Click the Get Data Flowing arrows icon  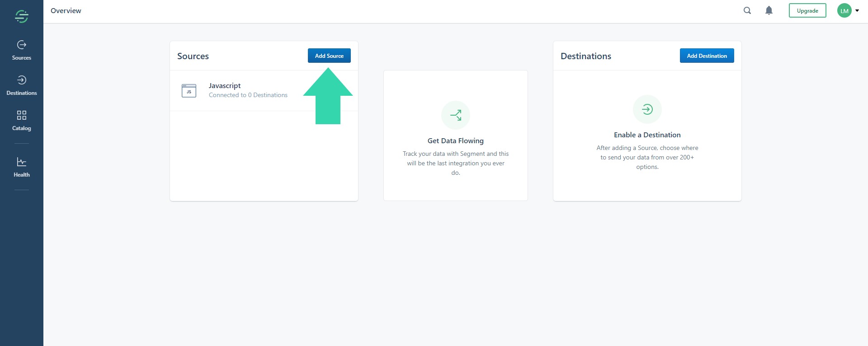(x=455, y=115)
